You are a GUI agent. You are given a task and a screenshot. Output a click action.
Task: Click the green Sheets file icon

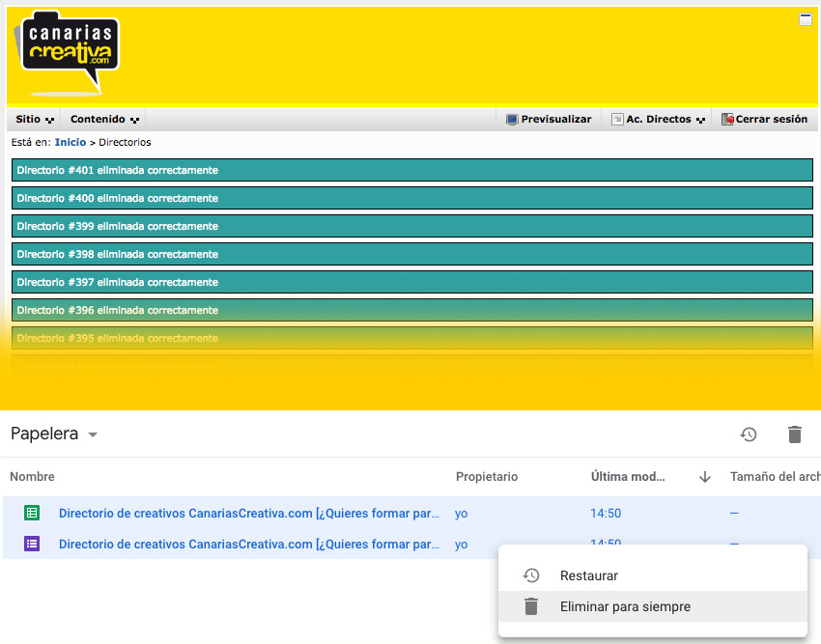[x=32, y=514]
